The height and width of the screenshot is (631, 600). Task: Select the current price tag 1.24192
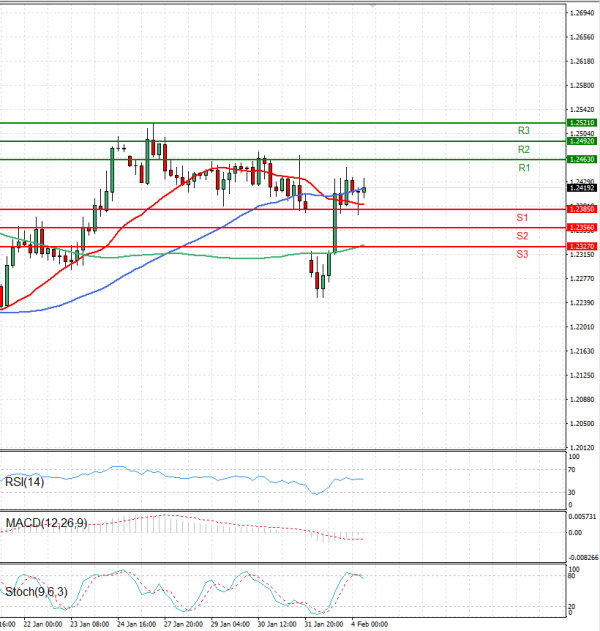(x=582, y=188)
